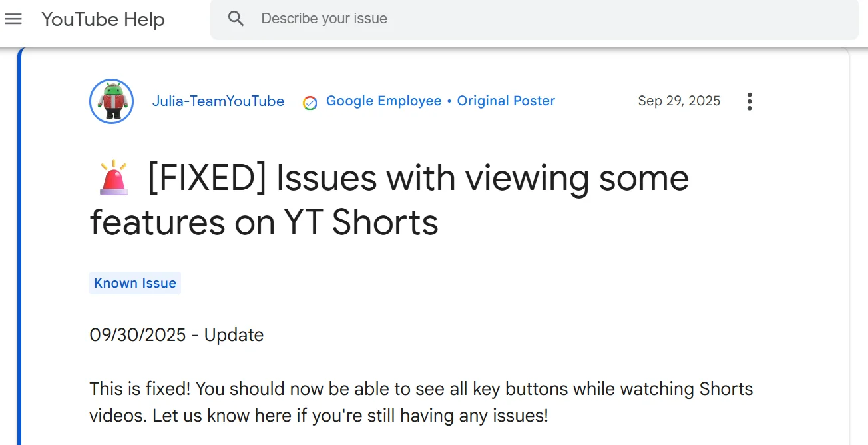Focus the "Describe your issue" search field

click(533, 19)
